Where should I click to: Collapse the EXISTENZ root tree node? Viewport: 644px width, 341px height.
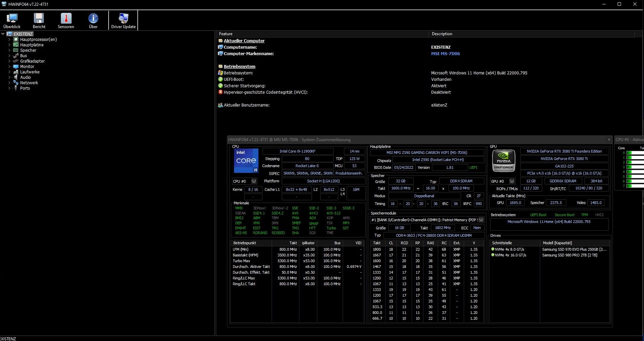3,34
